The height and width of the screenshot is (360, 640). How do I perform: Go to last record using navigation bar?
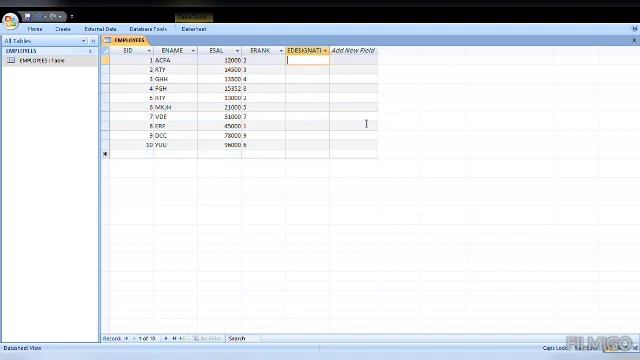click(174, 338)
